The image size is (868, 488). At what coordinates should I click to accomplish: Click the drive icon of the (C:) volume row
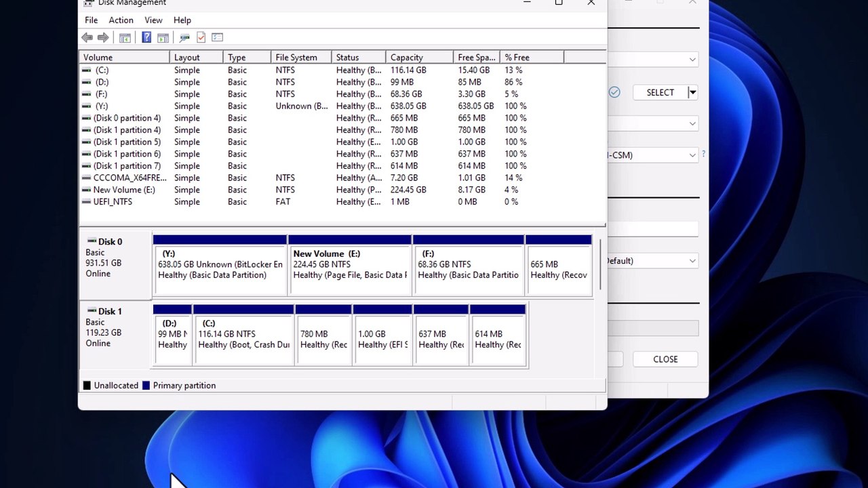tap(87, 70)
